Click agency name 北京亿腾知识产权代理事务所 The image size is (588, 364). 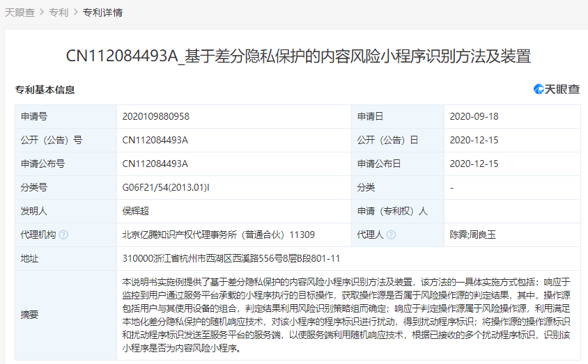[179, 235]
